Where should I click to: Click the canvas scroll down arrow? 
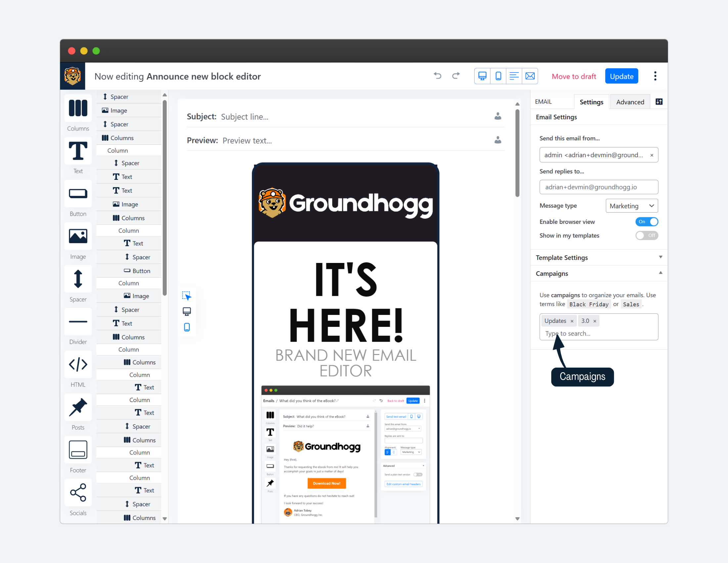point(517,519)
